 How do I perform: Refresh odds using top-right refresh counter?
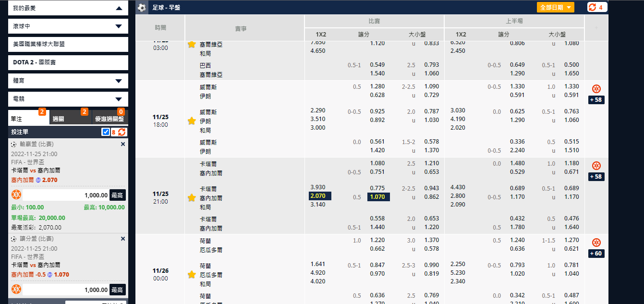pos(597,7)
